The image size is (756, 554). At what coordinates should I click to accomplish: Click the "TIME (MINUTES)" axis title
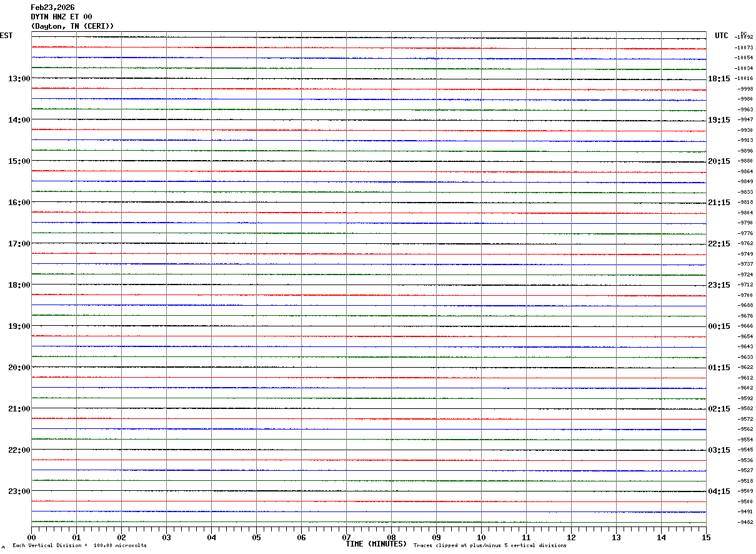point(376,544)
